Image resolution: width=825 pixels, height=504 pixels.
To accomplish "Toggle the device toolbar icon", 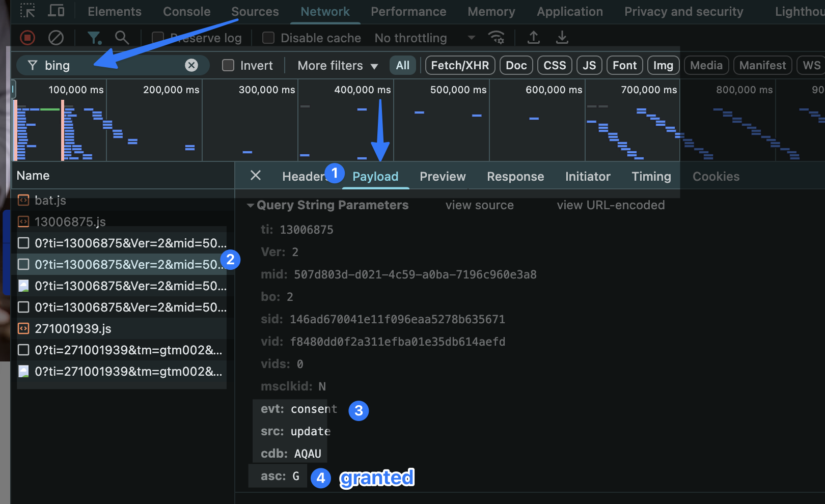I will pyautogui.click(x=56, y=11).
